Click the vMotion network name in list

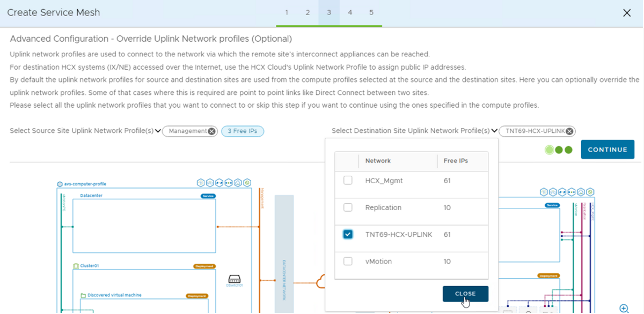378,261
